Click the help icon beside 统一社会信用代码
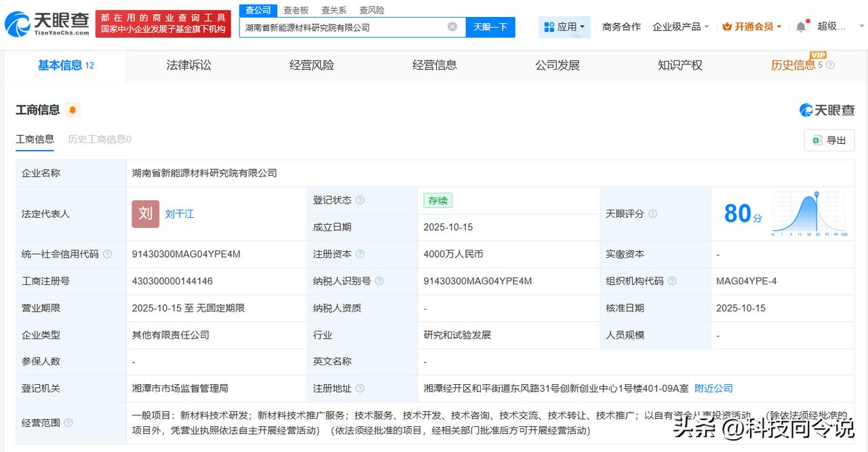The width and height of the screenshot is (868, 452). pos(108,254)
